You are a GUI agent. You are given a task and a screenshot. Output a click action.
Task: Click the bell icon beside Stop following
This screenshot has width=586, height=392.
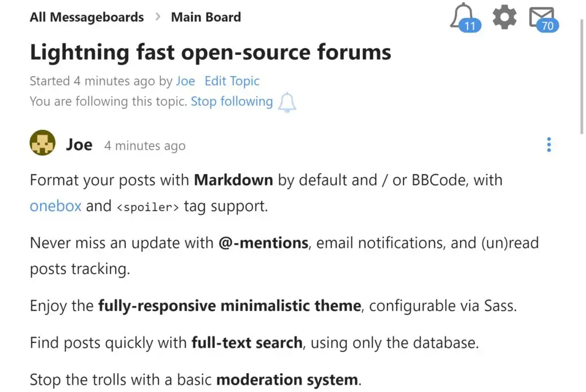point(287,102)
